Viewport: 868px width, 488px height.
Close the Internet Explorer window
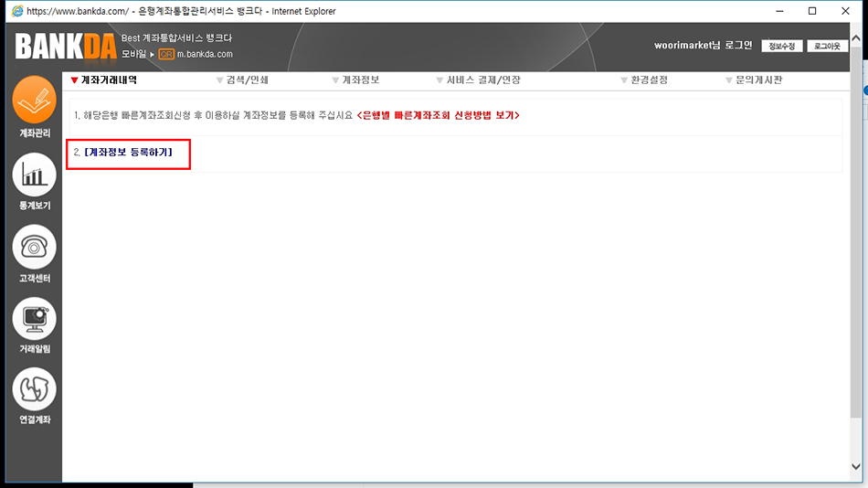coord(845,11)
